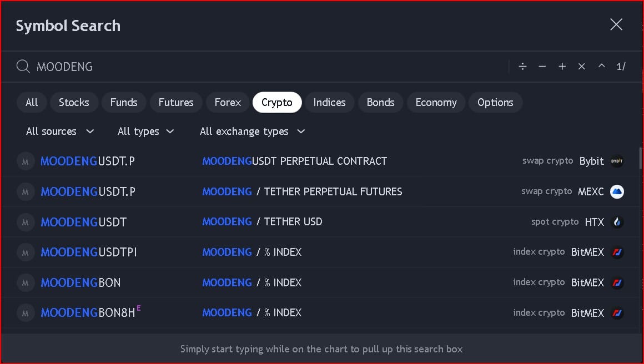Viewport: 644px width, 364px height.
Task: Click the 1/ inverse operator button
Action: pos(621,67)
